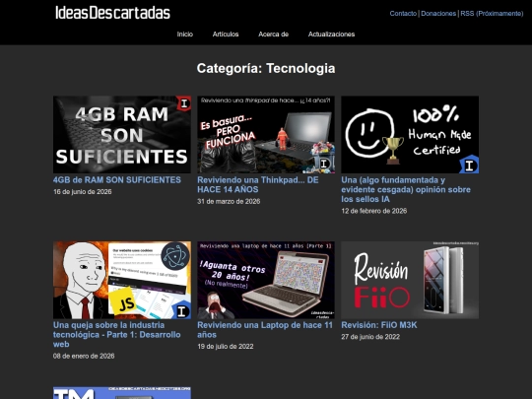
Task: Open the Thinkpad 'Es basura pero funciona' thumbnail
Action: coord(266,135)
